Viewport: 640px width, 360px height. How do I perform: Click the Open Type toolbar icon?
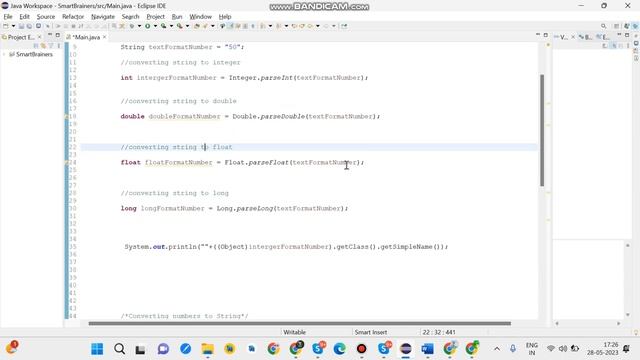pyautogui.click(x=197, y=26)
